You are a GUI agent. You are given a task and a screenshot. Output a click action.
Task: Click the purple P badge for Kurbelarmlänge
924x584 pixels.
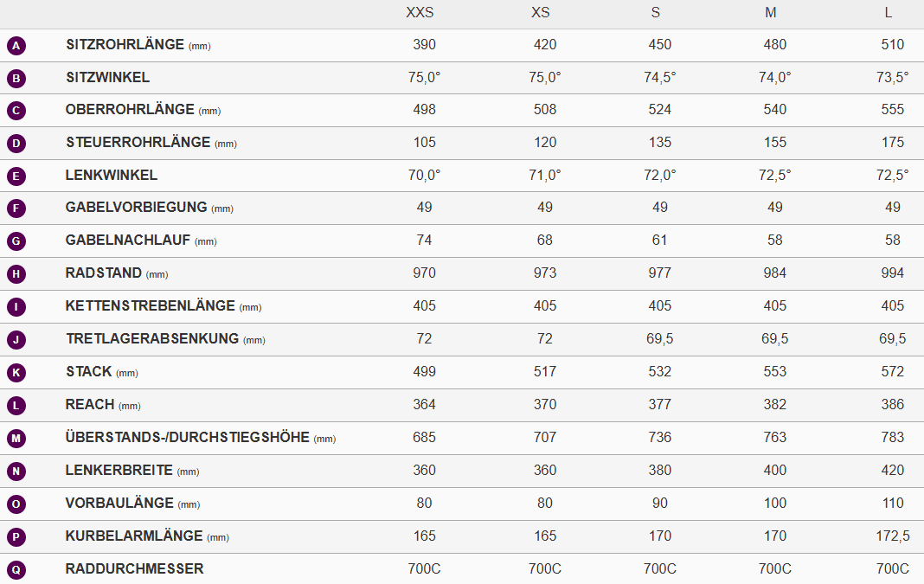coord(16,537)
